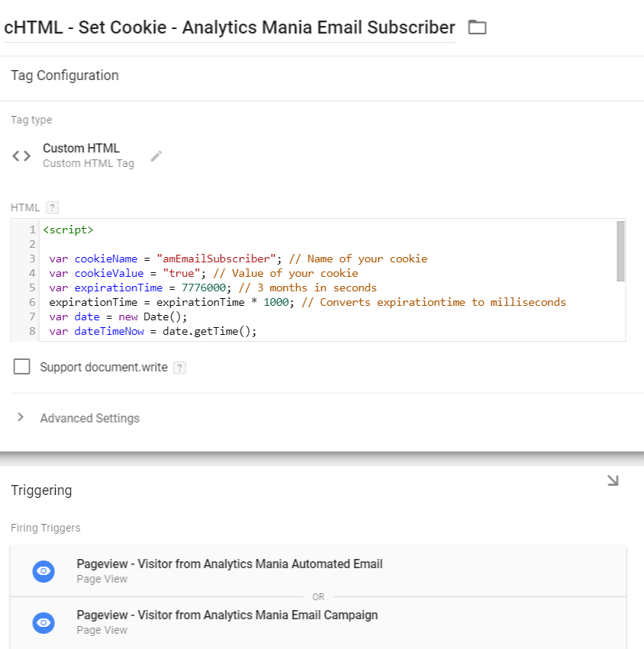This screenshot has height=649, width=644.
Task: Open Pageview Visitor from Automated Email trigger
Action: pyautogui.click(x=229, y=564)
